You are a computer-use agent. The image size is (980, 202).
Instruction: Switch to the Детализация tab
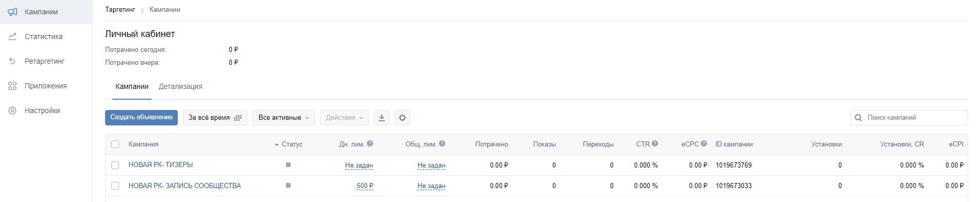[x=180, y=86]
